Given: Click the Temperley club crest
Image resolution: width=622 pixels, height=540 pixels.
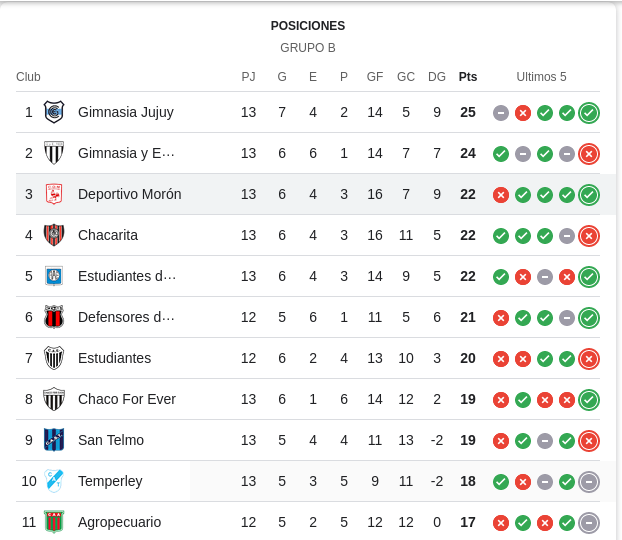Looking at the screenshot, I should (54, 481).
